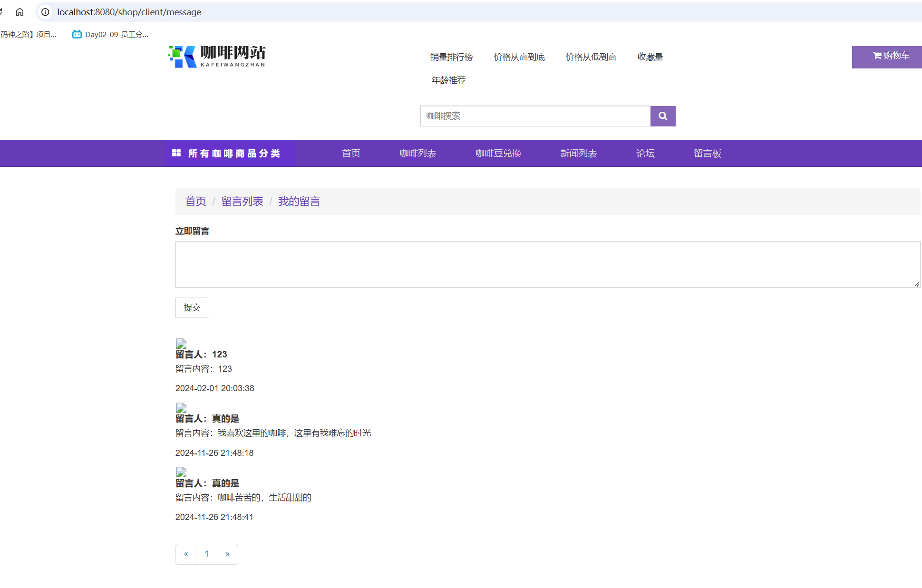This screenshot has width=922, height=588.
Task: Click the browser home icon
Action: (x=19, y=12)
